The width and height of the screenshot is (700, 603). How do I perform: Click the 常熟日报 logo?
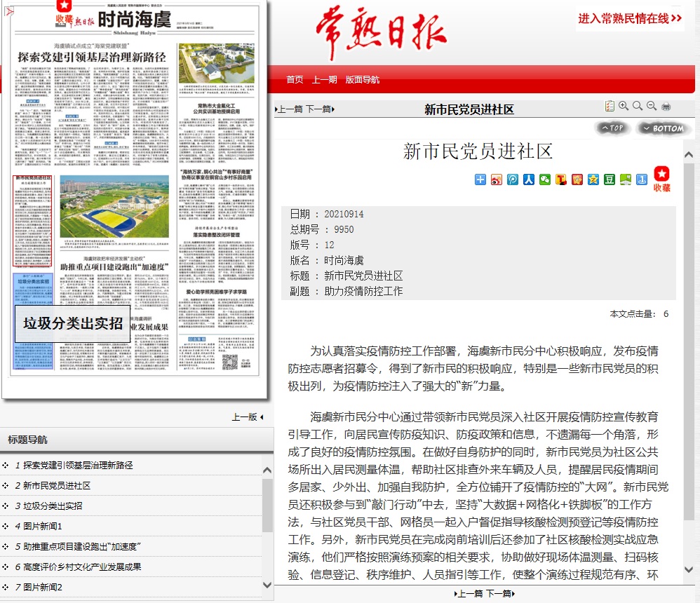pos(382,33)
